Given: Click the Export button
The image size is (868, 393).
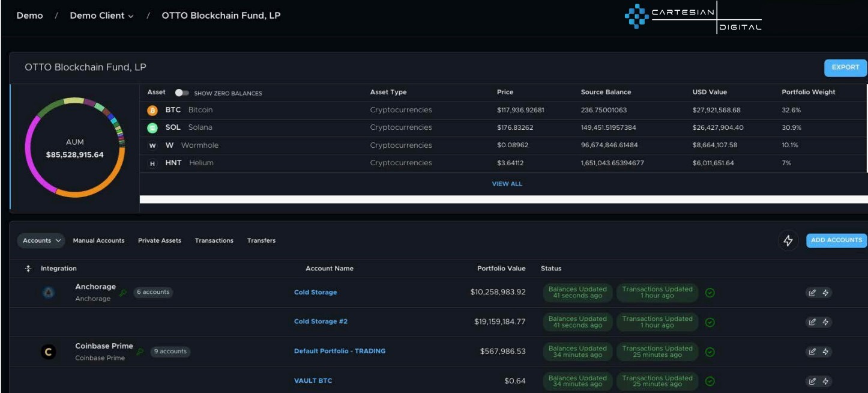Looking at the screenshot, I should coord(845,67).
